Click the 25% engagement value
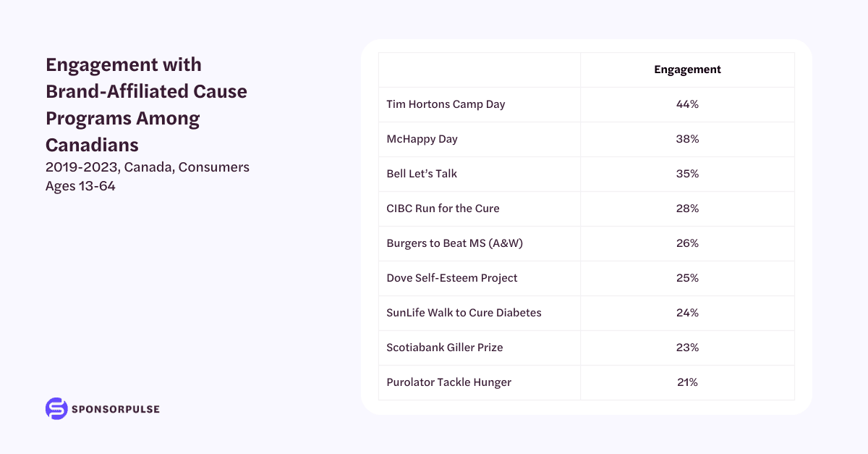The image size is (868, 454). click(x=687, y=278)
